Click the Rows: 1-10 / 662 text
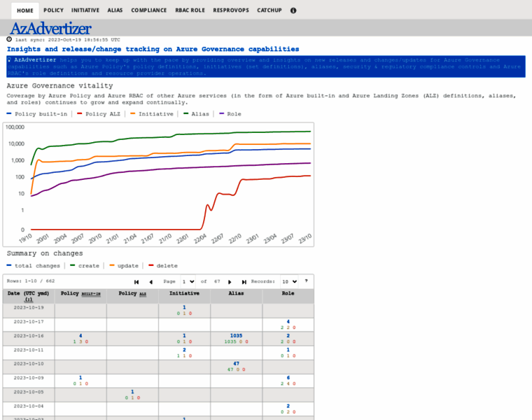Screen dimensions: 532x420 coord(31,281)
